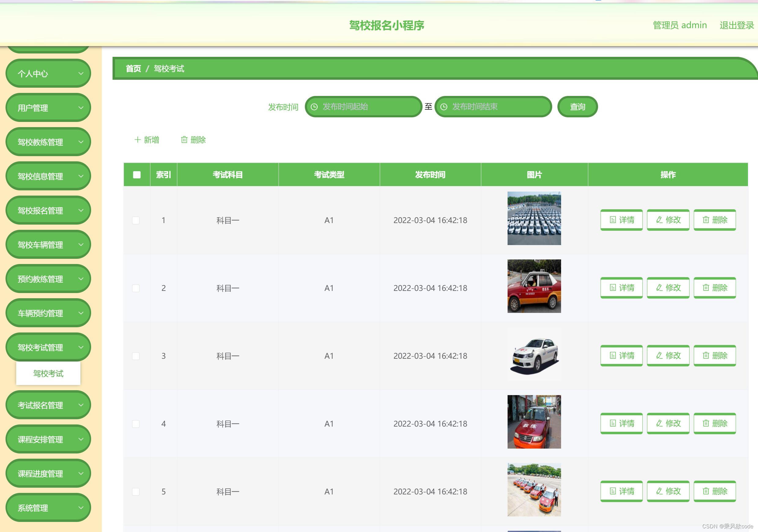758x532 pixels.
Task: Click the 退出登录 link
Action: coord(736,25)
